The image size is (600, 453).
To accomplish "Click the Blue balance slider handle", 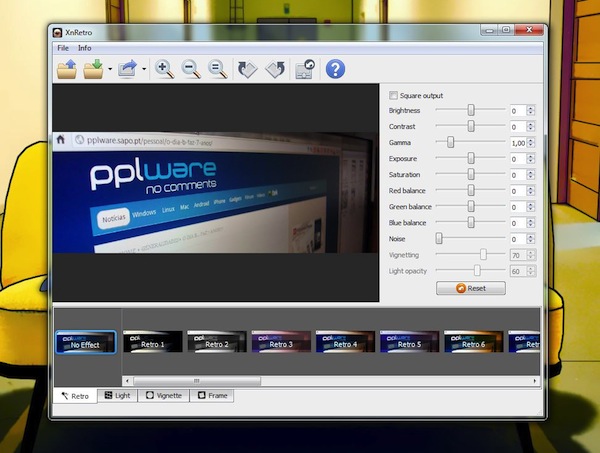I will (x=471, y=223).
